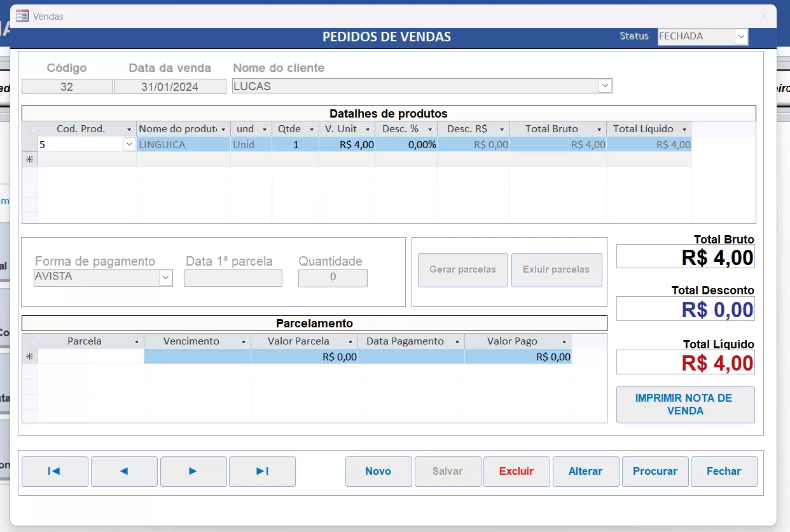Click the new-row asterisk in products grid
This screenshot has height=532, width=790.
pos(29,160)
